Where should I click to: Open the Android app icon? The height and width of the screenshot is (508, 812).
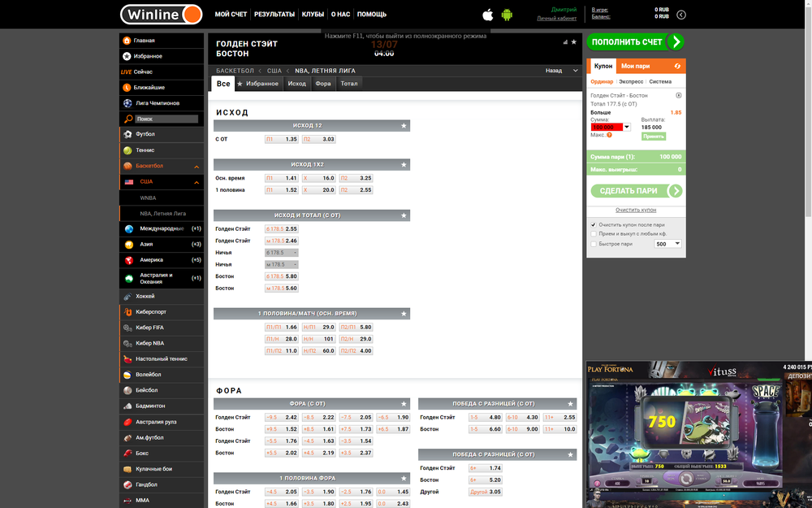coord(507,15)
